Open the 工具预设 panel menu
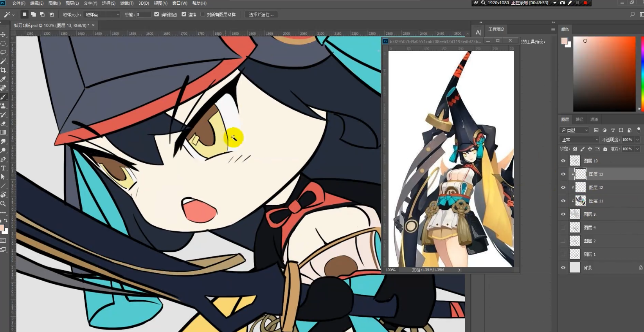Image resolution: width=644 pixels, height=332 pixels. point(553,29)
